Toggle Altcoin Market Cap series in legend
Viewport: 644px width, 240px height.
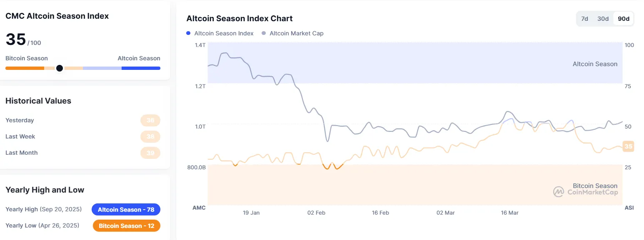tap(296, 33)
